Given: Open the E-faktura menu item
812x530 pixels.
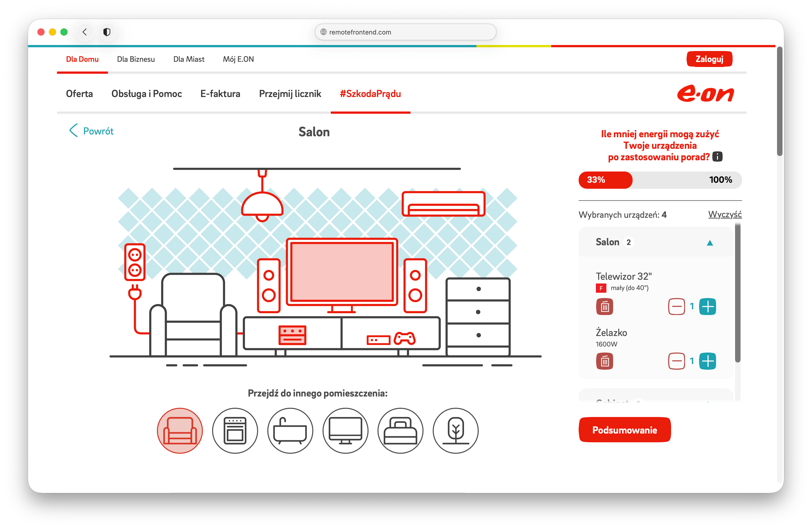Looking at the screenshot, I should (220, 93).
